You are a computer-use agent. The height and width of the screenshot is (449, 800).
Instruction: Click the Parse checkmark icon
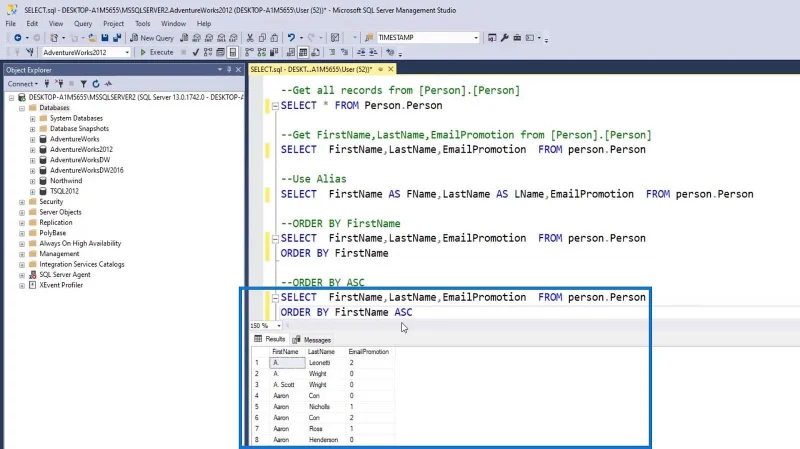pos(195,52)
